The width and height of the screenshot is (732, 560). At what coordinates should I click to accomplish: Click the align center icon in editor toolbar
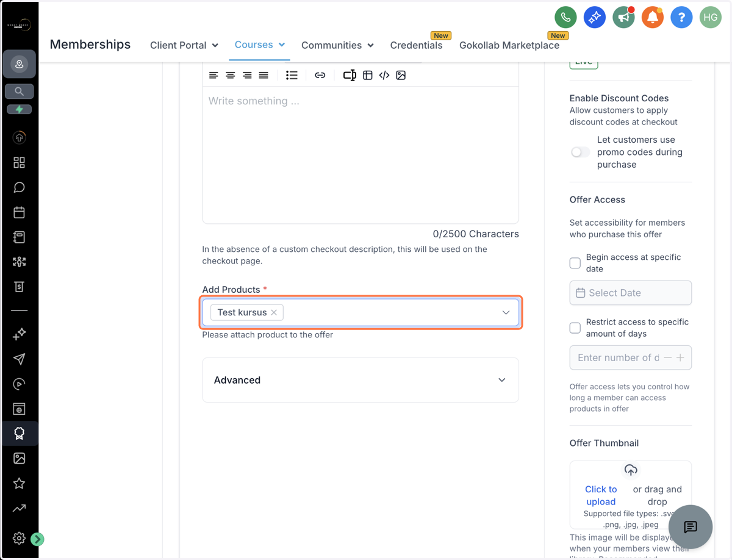point(231,75)
